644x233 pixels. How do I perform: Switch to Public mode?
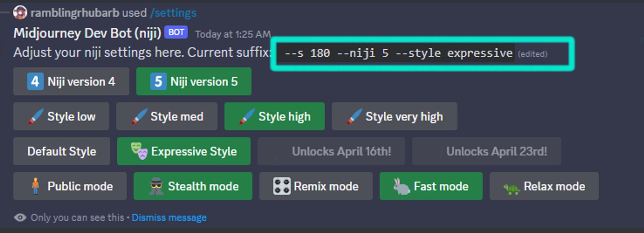click(70, 186)
